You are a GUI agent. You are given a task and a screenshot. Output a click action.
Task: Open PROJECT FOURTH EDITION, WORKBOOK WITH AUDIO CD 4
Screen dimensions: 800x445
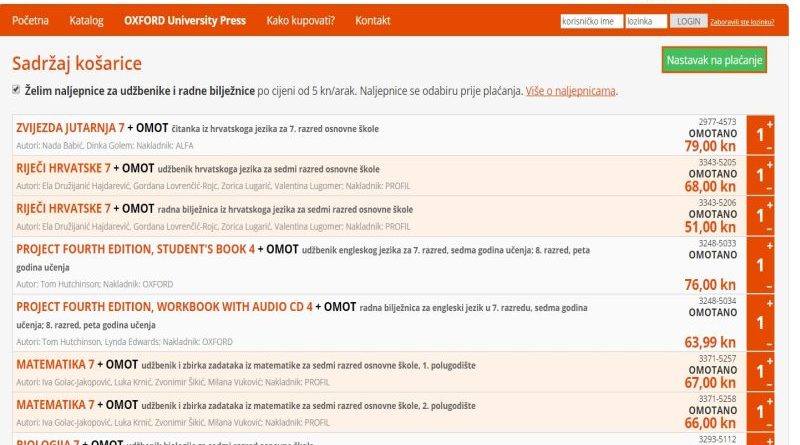pyautogui.click(x=164, y=307)
